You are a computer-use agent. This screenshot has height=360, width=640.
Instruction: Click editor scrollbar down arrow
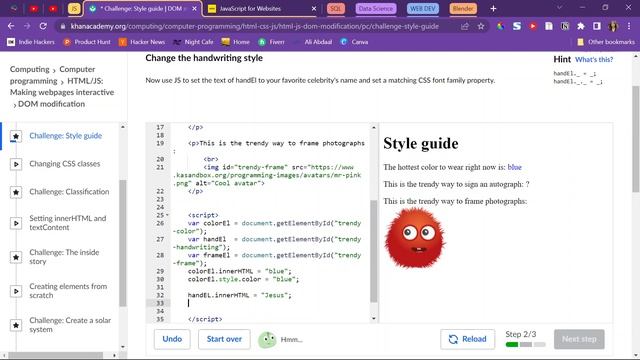[373, 319]
